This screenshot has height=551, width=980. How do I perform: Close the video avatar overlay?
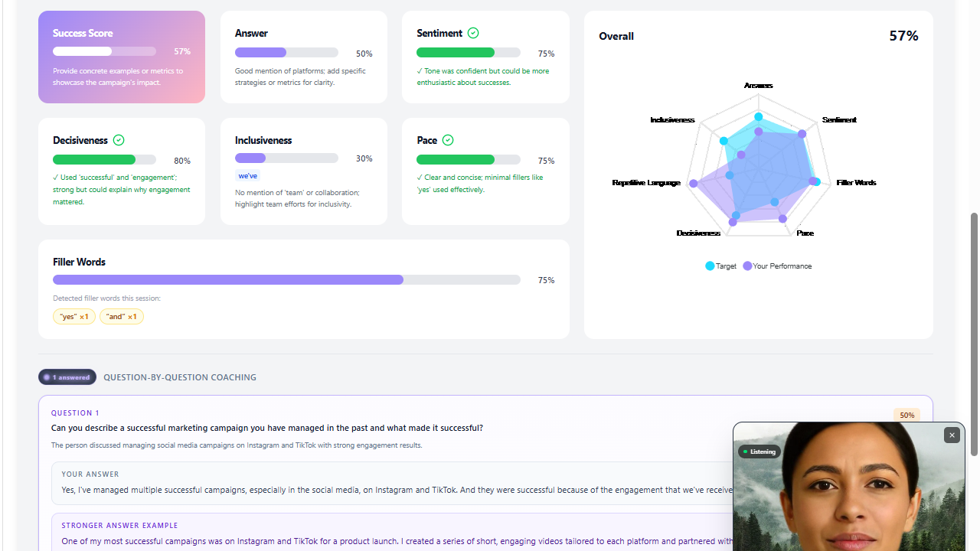tap(952, 435)
